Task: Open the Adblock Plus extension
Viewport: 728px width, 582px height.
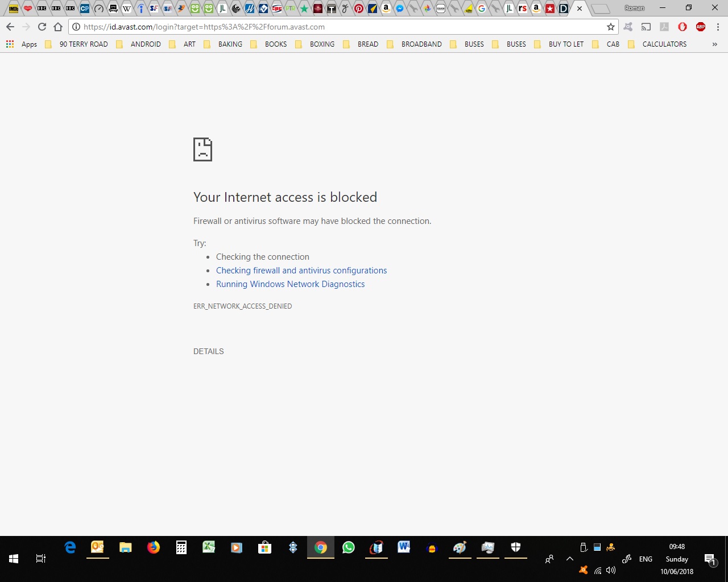Action: (x=701, y=27)
